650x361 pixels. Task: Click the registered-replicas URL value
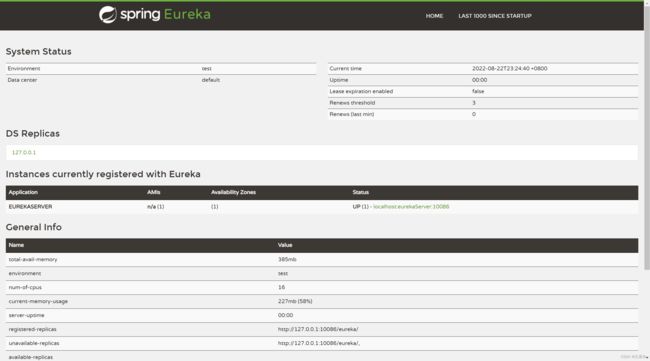(318, 329)
